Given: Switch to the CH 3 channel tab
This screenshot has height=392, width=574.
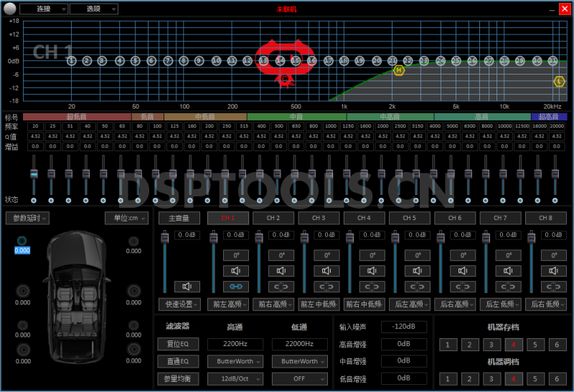Looking at the screenshot, I should (318, 217).
